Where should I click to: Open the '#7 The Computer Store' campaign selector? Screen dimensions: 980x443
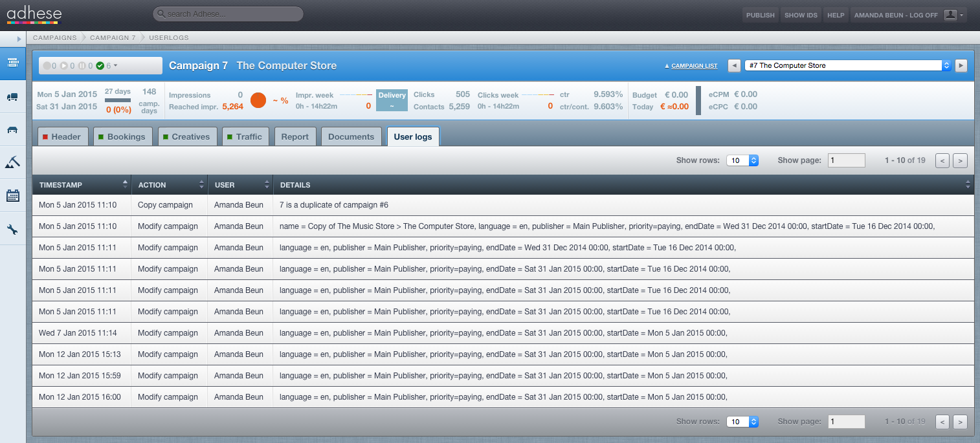tap(848, 65)
